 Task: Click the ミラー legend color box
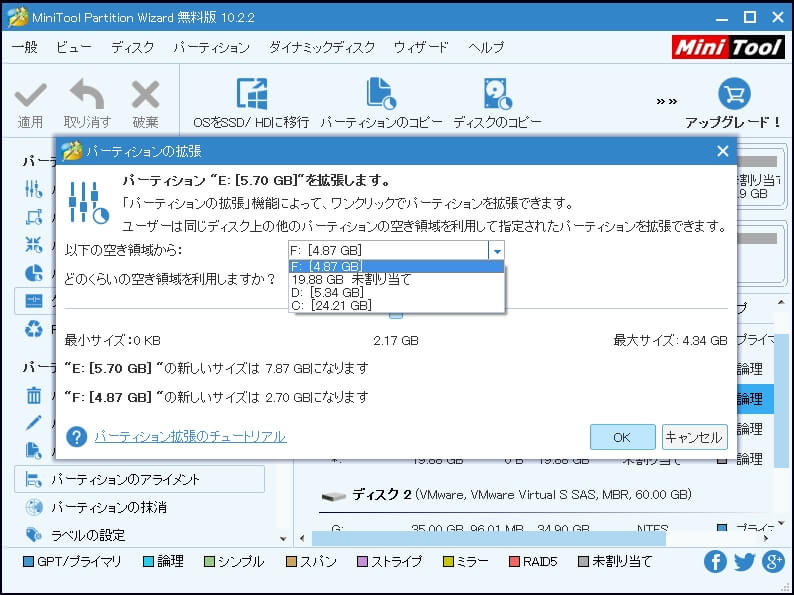(448, 562)
